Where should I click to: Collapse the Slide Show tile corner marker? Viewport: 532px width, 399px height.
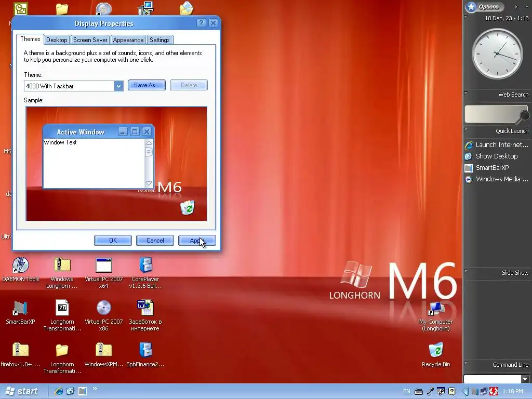click(466, 271)
